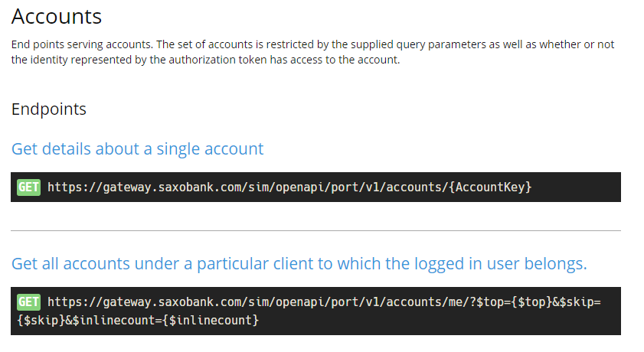Open 'Get all accounts under a particular client' link
644x352 pixels.
tap(299, 264)
